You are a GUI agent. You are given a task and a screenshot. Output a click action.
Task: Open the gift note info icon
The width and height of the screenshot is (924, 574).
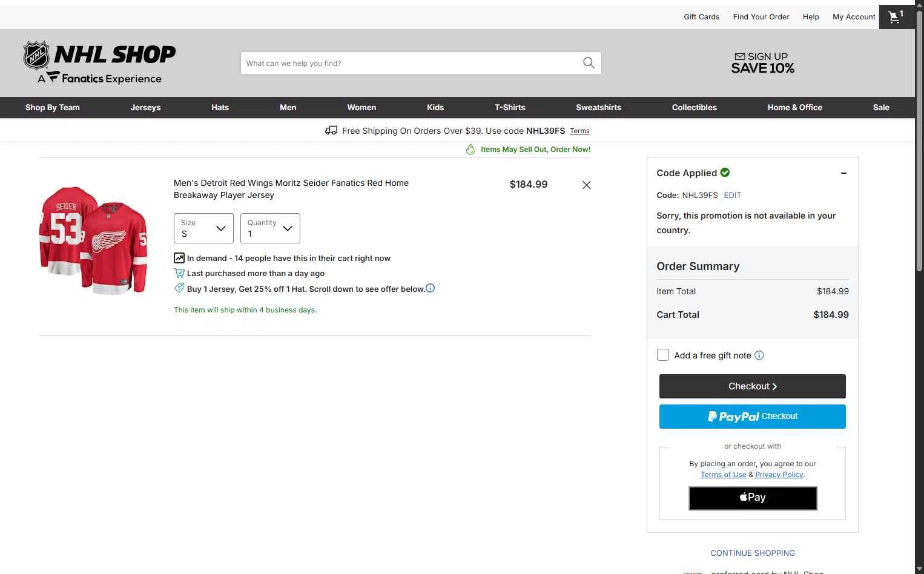point(759,355)
